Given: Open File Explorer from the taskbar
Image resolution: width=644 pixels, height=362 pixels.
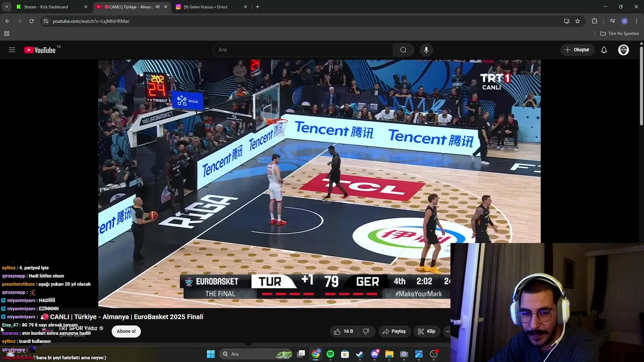Looking at the screenshot, I should click(389, 354).
